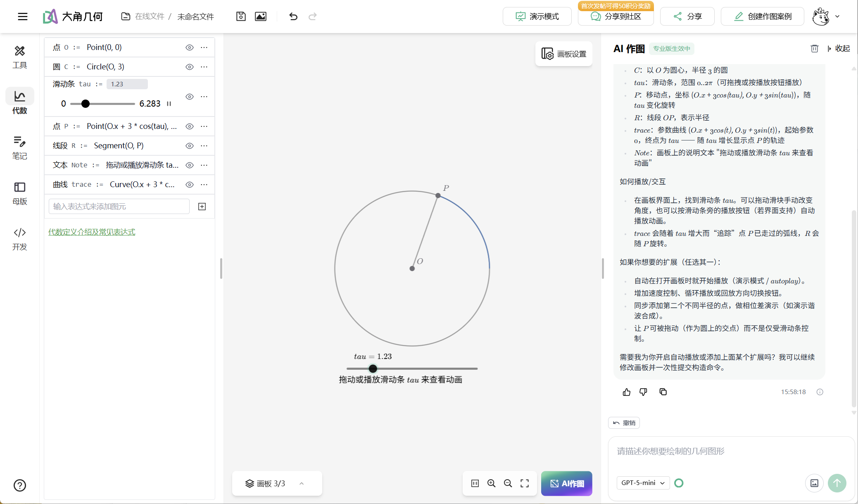Click the trash icon in AI panel
Image resolution: width=858 pixels, height=504 pixels.
point(814,49)
